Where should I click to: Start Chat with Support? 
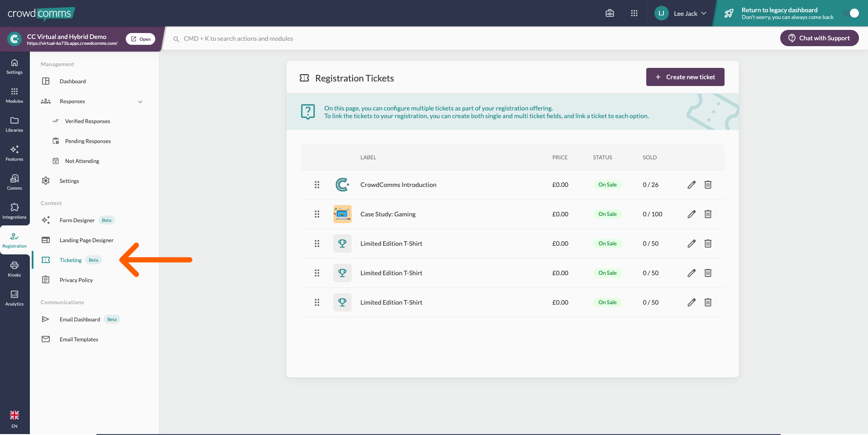click(819, 38)
